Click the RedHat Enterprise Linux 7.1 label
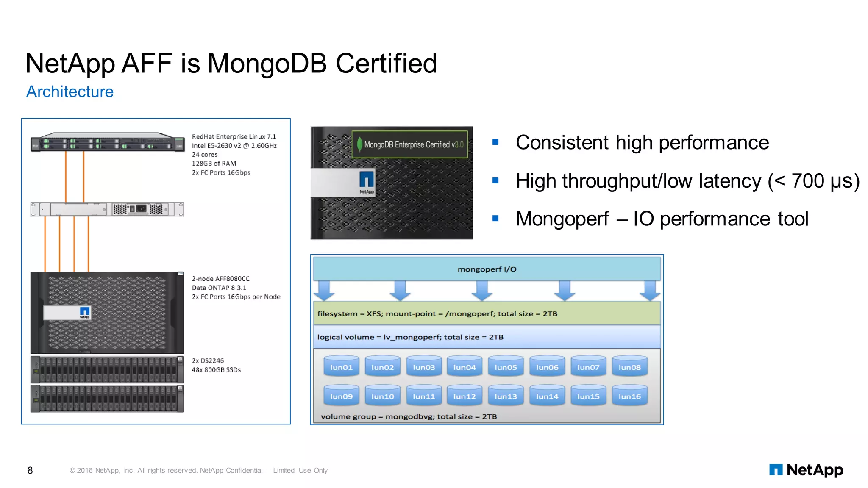 (x=234, y=136)
